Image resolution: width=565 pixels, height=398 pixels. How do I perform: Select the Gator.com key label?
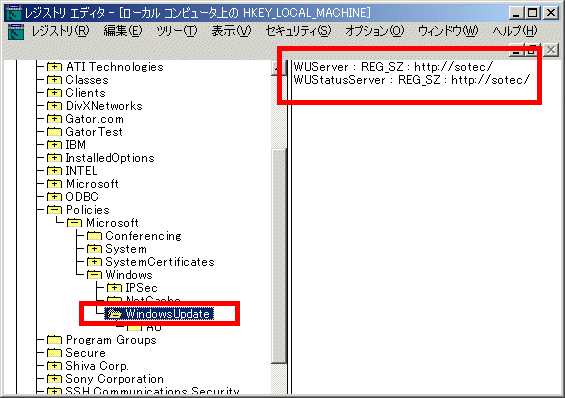[x=94, y=119]
